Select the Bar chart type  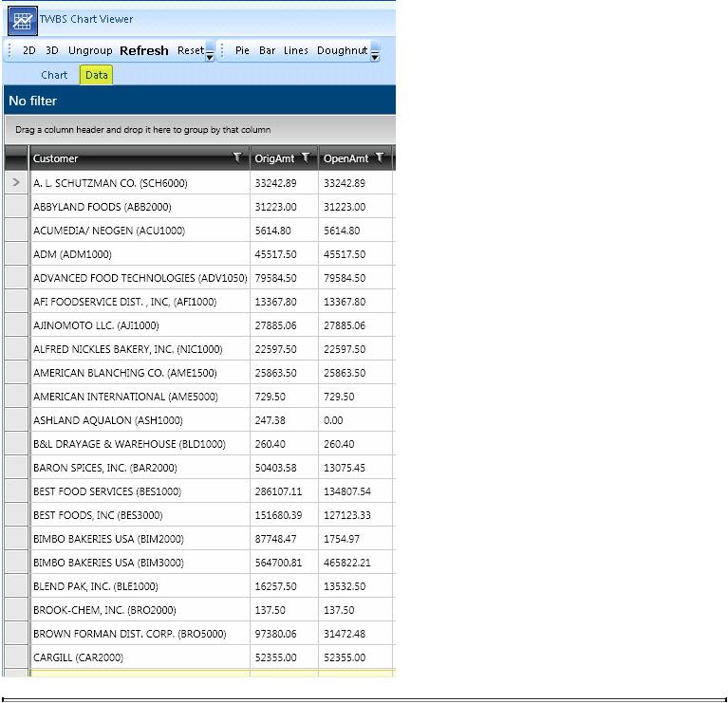click(x=267, y=50)
